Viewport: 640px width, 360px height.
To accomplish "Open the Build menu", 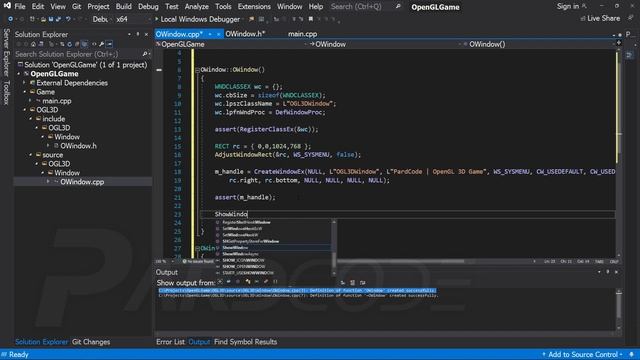I will click(123, 7).
